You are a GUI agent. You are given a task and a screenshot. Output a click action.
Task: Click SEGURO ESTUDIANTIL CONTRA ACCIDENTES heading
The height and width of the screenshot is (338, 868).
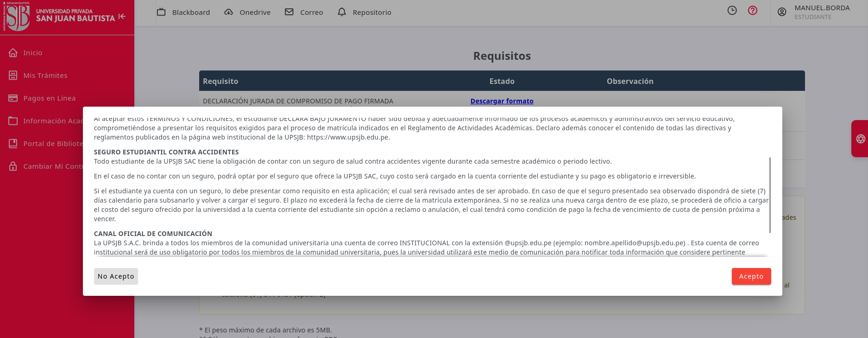coord(166,152)
